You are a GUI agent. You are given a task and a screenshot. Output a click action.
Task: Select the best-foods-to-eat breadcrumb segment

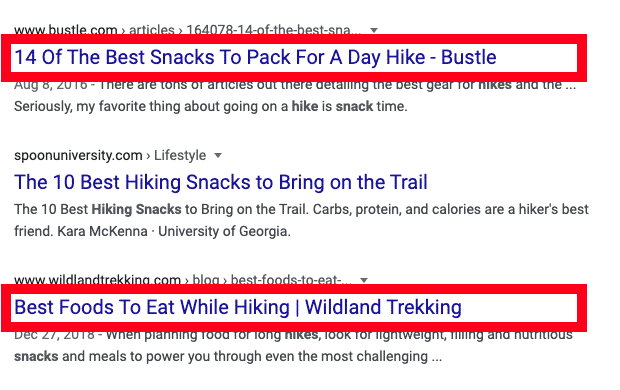(291, 280)
